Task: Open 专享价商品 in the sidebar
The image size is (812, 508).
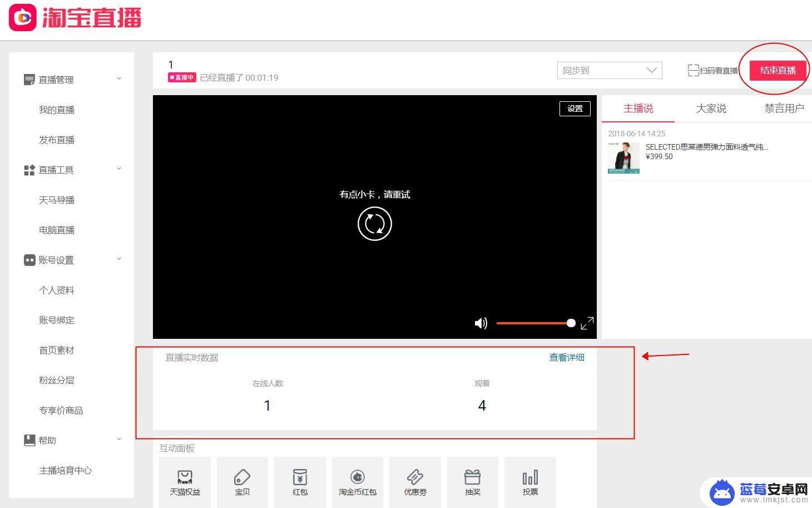Action: 61,411
